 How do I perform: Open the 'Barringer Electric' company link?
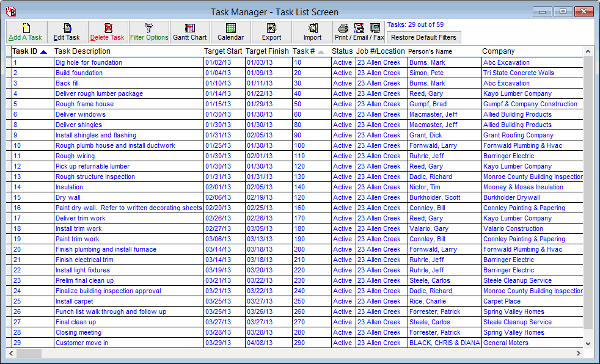(508, 156)
